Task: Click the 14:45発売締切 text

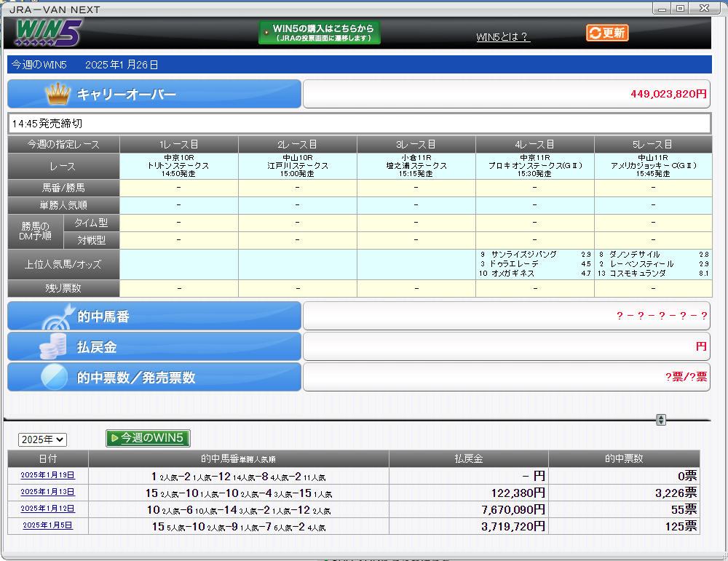Action: click(x=47, y=124)
